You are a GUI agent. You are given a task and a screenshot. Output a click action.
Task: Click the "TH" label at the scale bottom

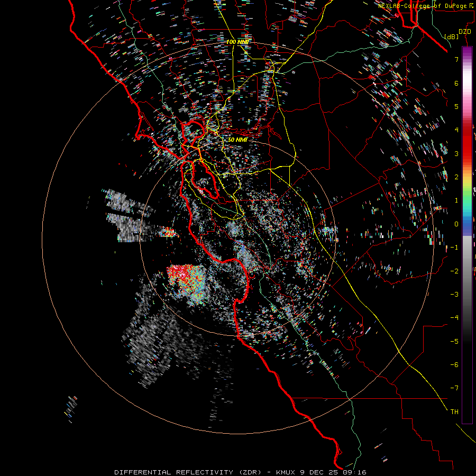tap(454, 412)
